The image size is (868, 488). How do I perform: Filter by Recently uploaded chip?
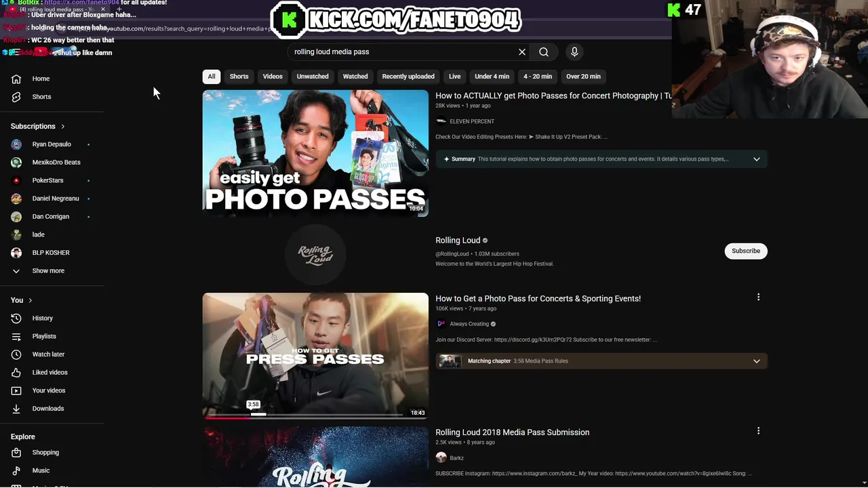point(408,77)
